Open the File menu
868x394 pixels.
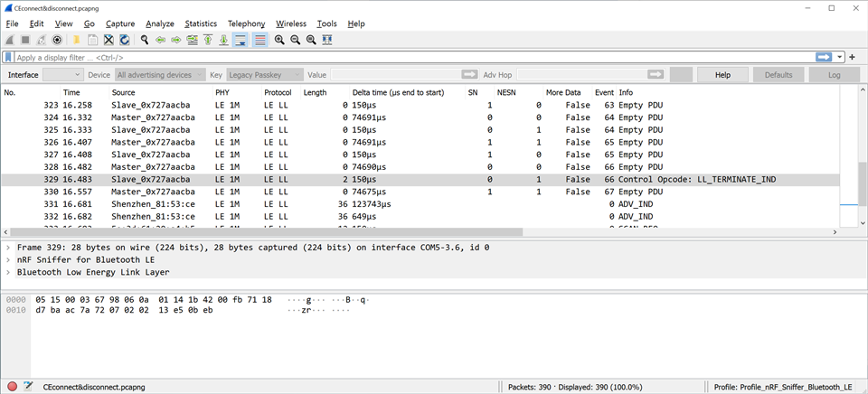point(12,23)
